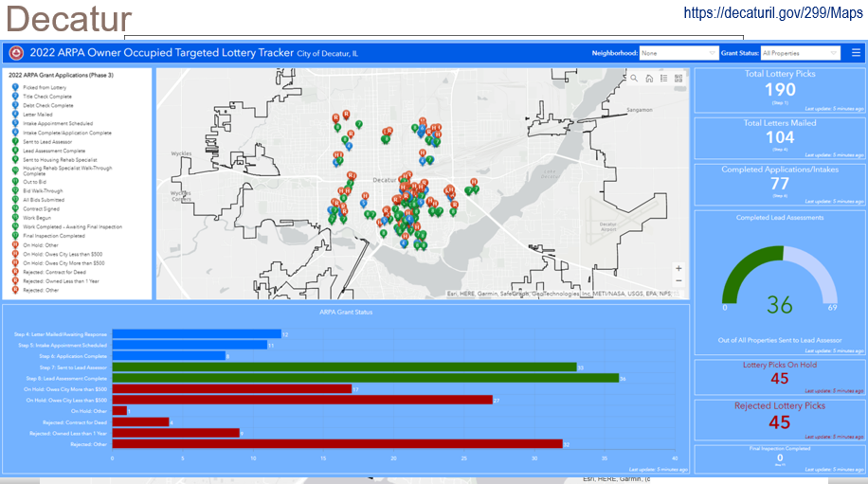Click the 'Bid Walk-Through' legend marker
The height and width of the screenshot is (484, 868).
15,190
